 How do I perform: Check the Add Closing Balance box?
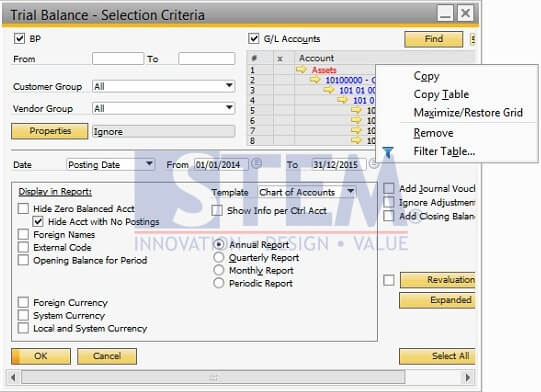pos(389,216)
